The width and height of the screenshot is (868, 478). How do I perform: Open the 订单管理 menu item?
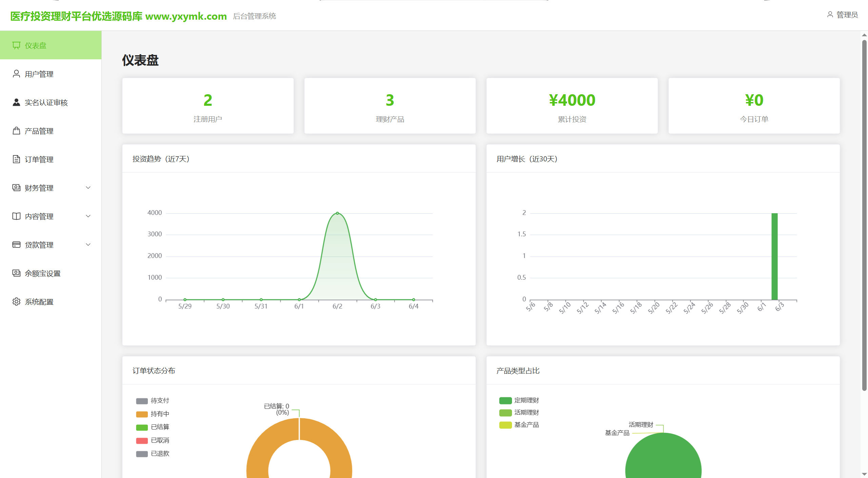(51, 159)
